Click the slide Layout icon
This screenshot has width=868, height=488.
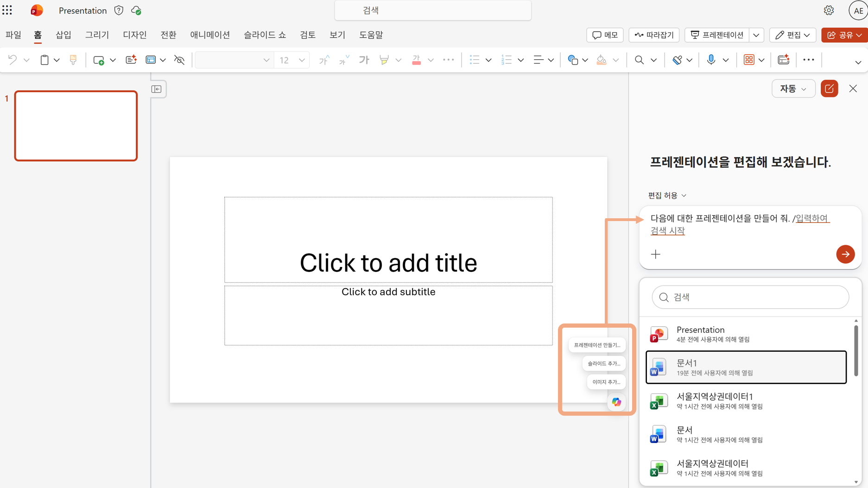(151, 60)
